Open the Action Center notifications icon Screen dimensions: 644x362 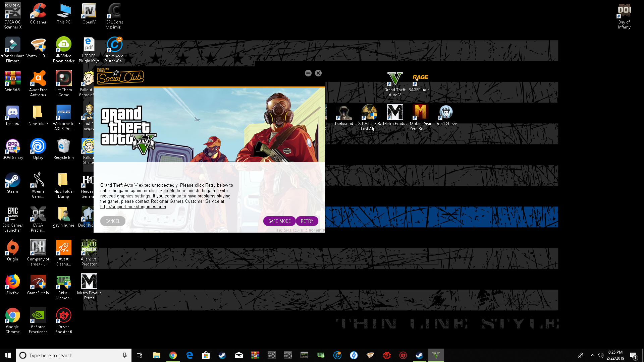(x=633, y=355)
